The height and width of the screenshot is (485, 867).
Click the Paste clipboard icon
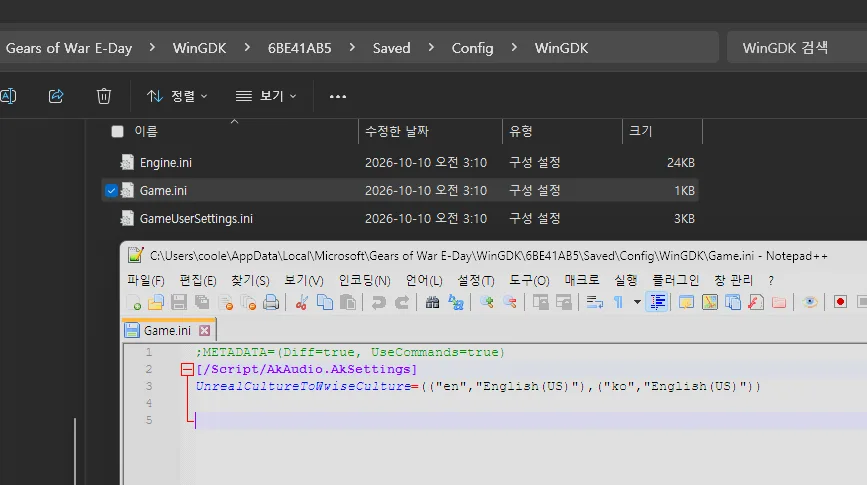click(348, 303)
